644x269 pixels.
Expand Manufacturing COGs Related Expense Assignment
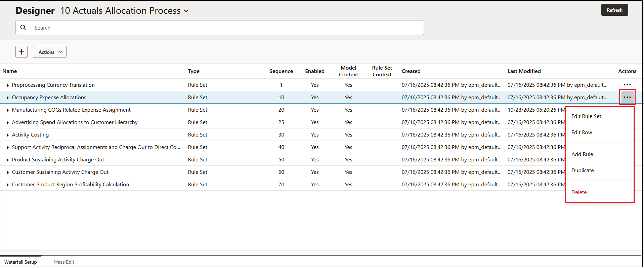(7, 110)
